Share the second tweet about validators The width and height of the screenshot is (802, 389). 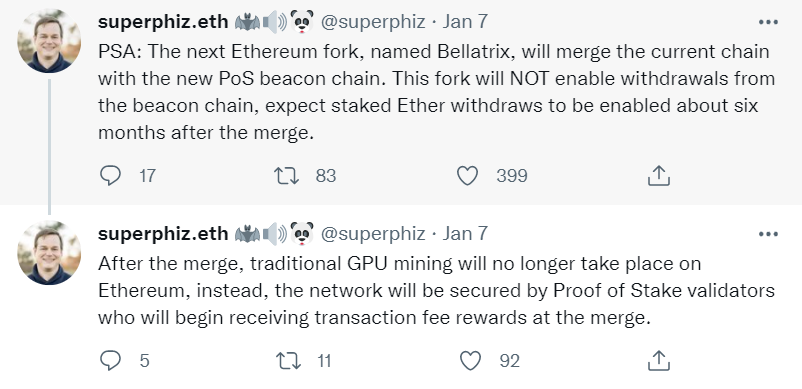point(659,361)
